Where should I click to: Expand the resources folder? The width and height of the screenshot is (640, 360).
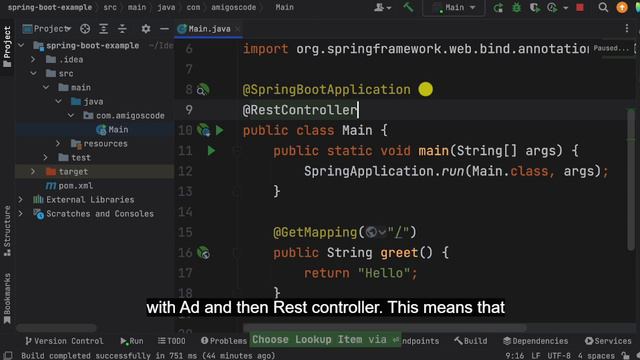coord(58,144)
